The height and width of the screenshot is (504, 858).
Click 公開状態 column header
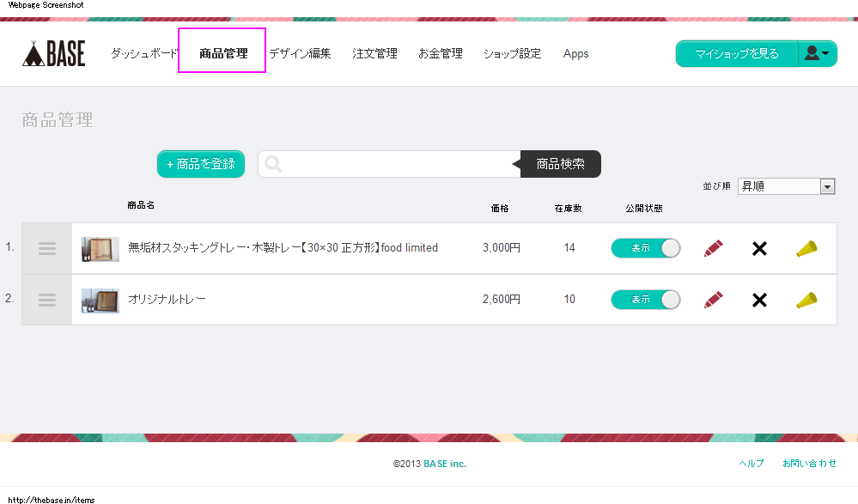tap(644, 209)
